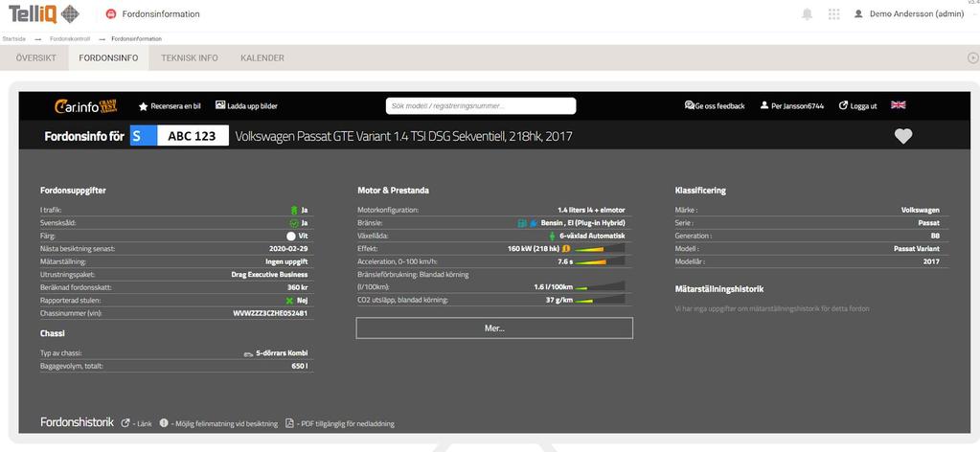
Task: Click Demo Andersson (admin) user name
Action: [917, 14]
